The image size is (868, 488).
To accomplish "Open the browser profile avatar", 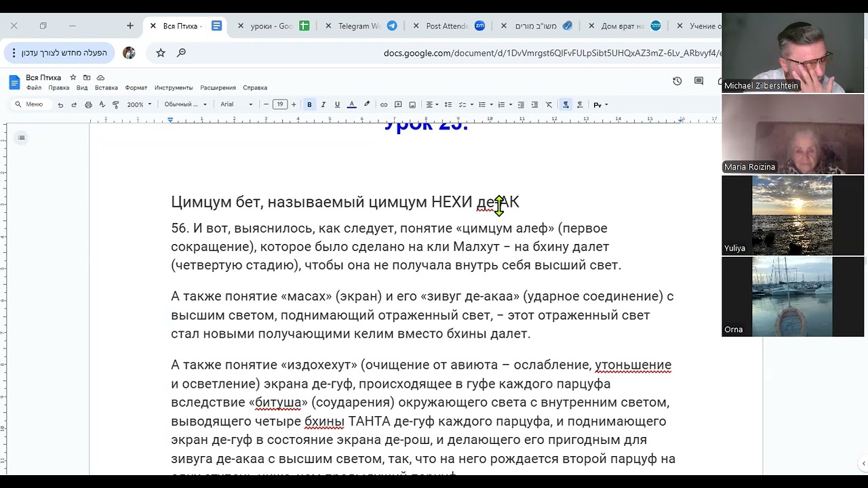I will (129, 53).
